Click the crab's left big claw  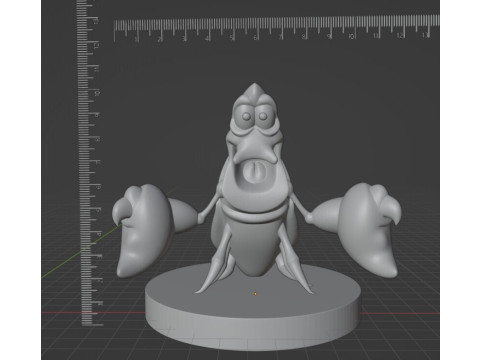coord(144,232)
